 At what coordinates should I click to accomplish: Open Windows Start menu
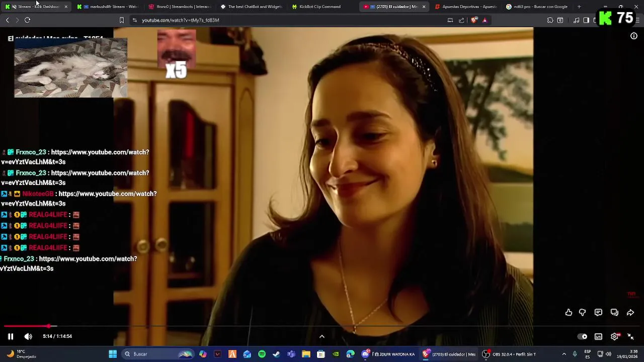[x=113, y=354]
